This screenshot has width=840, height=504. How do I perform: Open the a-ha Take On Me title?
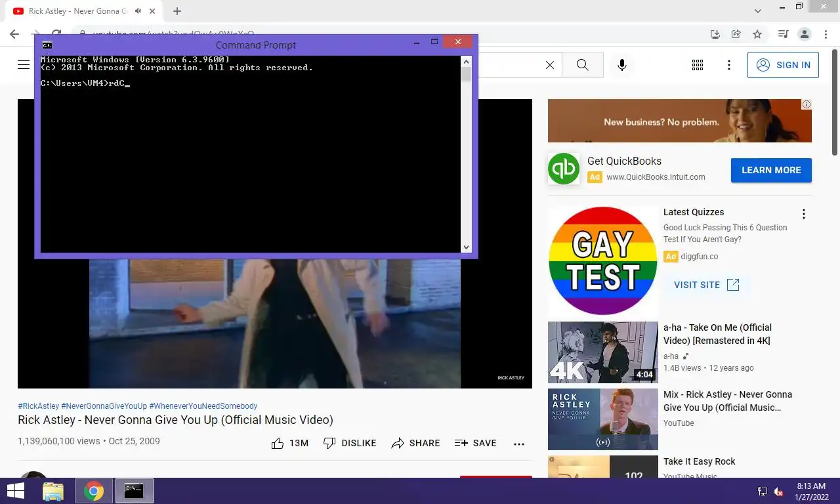click(x=717, y=334)
